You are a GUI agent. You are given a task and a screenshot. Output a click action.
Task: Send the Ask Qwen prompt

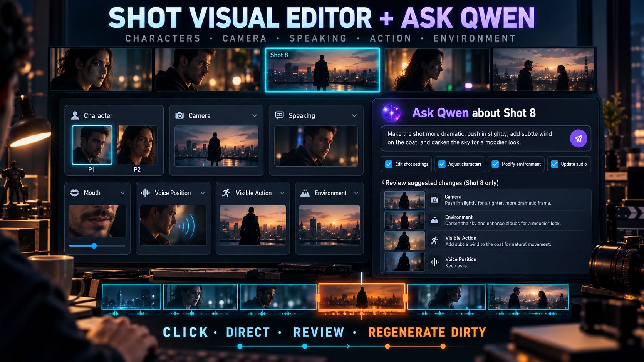[x=579, y=138]
